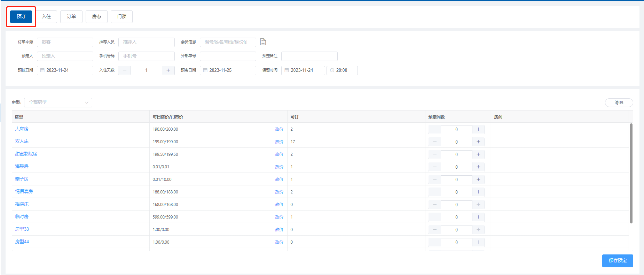644x275 pixels.
Task: Click the 清除 button
Action: 619,102
